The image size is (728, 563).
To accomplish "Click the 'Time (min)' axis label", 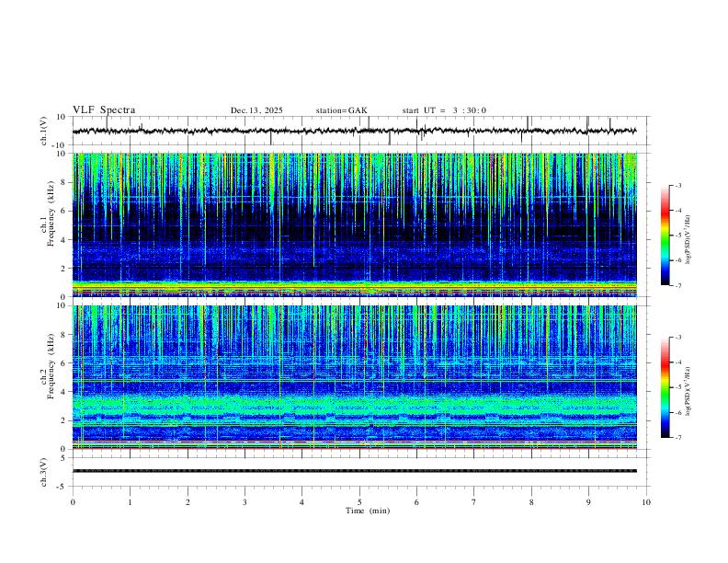I will click(x=368, y=511).
